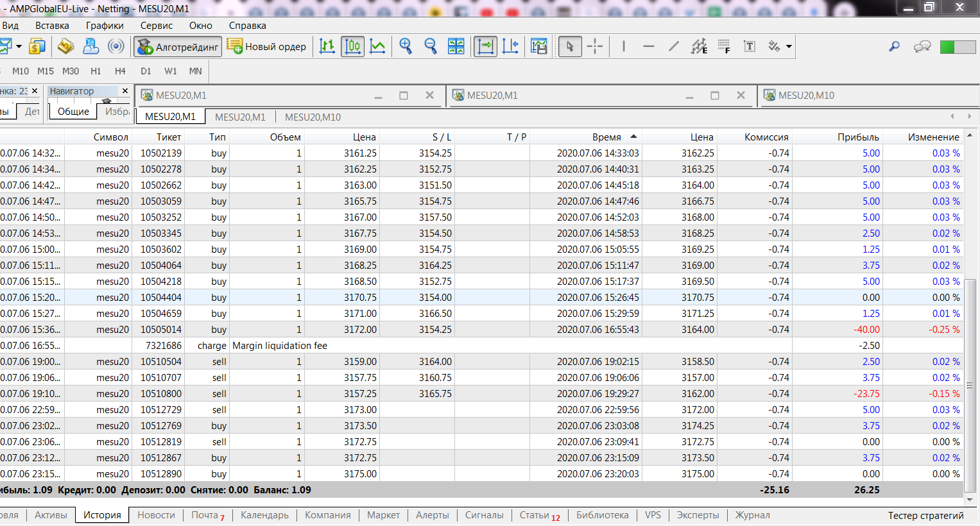Open the arrows objects dropdown arrow

[789, 46]
